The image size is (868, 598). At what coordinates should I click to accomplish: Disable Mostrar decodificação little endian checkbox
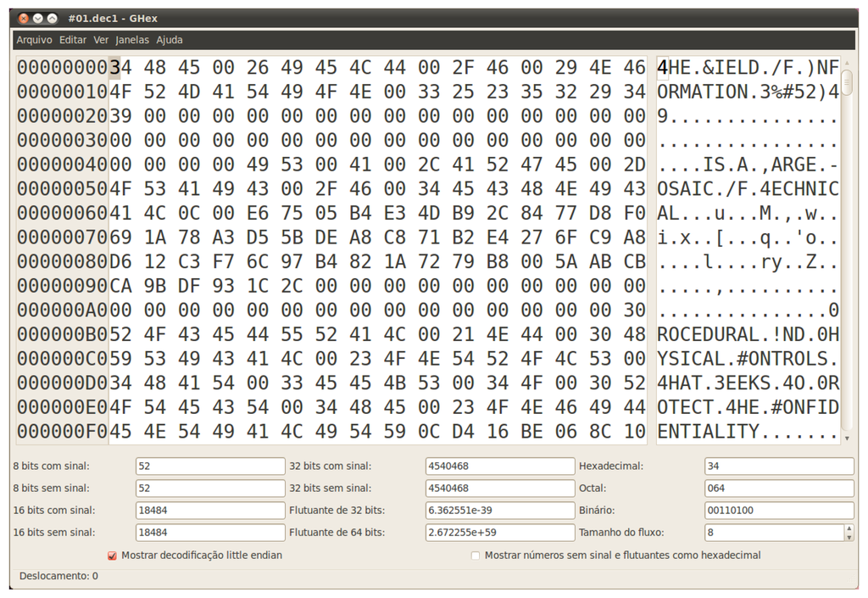coord(112,556)
